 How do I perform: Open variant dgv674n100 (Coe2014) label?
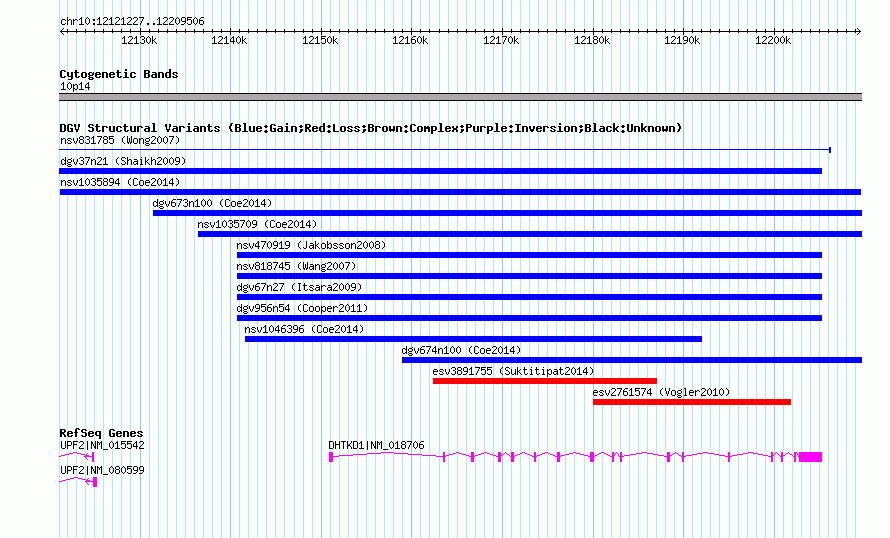point(461,350)
